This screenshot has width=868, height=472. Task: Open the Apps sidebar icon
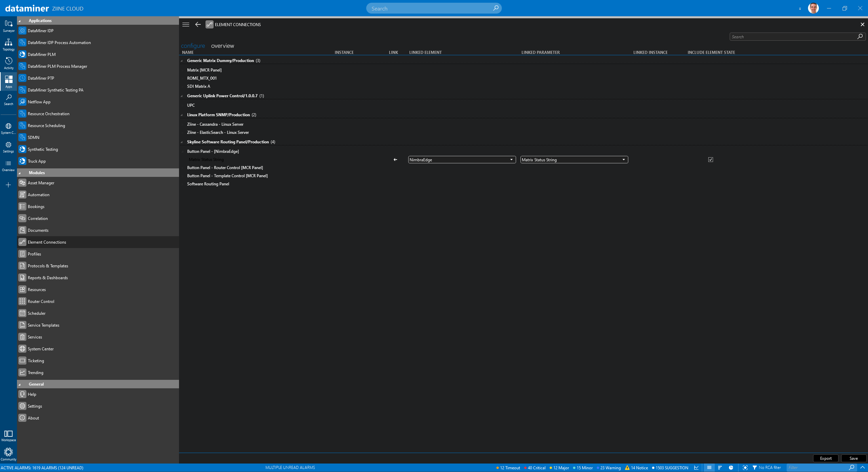(8, 82)
